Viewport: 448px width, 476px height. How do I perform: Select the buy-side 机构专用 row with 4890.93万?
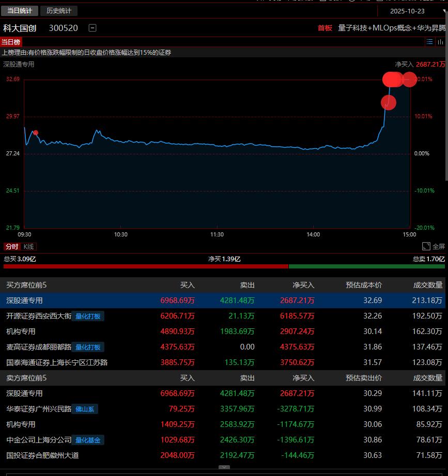coord(223,331)
